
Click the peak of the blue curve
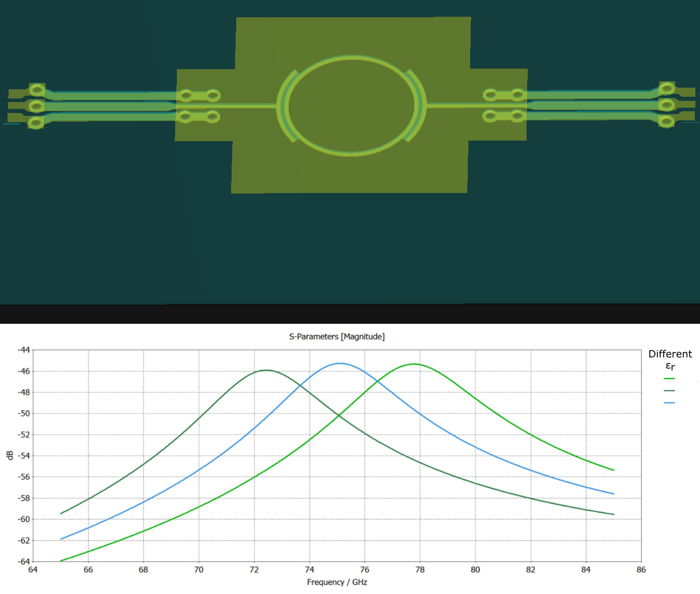coord(340,364)
